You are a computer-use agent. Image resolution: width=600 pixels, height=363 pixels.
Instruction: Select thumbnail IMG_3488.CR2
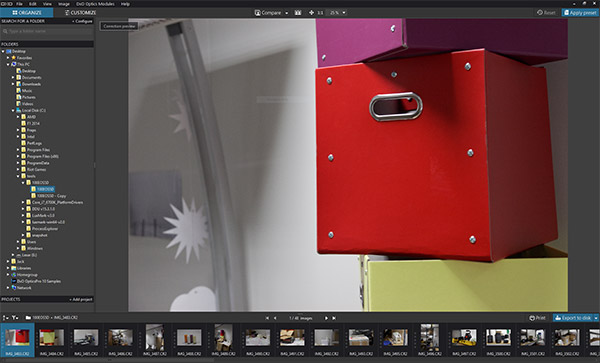click(x=189, y=340)
